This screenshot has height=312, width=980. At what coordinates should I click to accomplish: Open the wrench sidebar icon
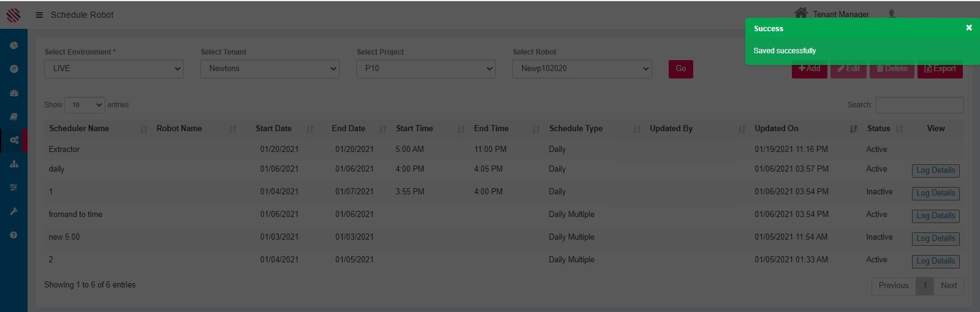coord(13,211)
